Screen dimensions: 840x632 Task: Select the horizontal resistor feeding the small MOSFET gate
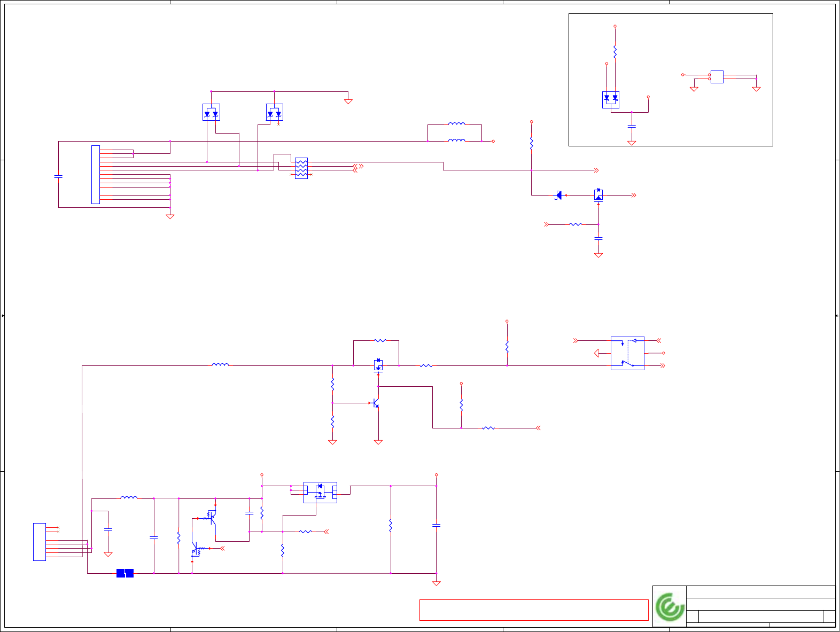tap(575, 224)
